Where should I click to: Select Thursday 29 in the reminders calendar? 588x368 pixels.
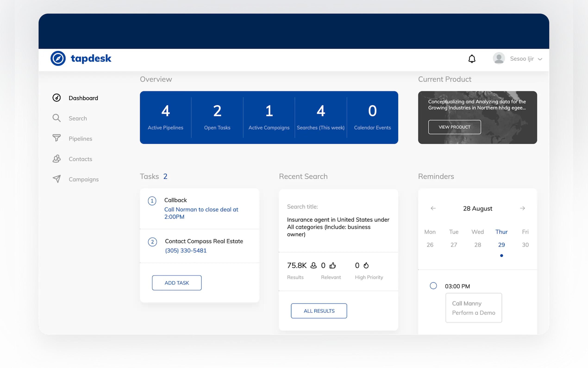[502, 245]
